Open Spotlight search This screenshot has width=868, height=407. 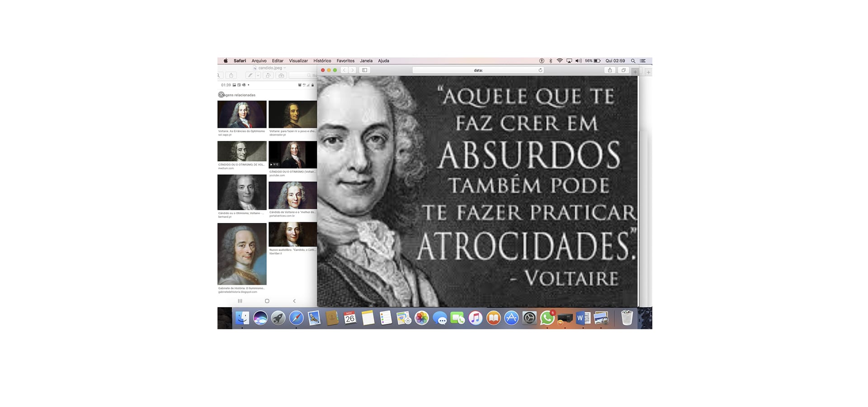[x=633, y=61]
